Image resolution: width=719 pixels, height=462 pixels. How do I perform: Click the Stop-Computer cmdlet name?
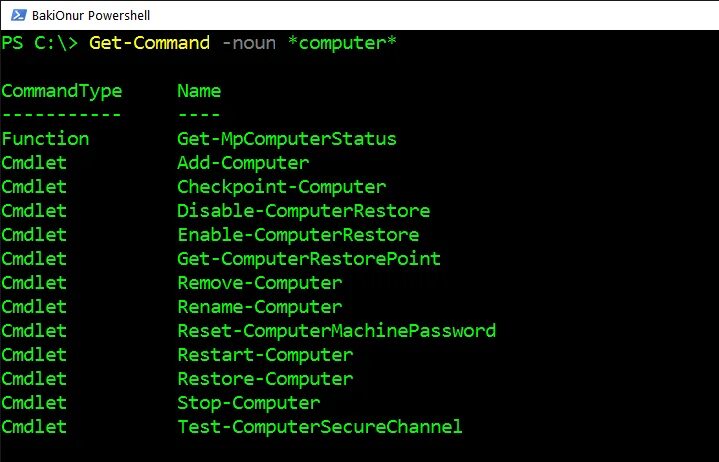click(248, 403)
